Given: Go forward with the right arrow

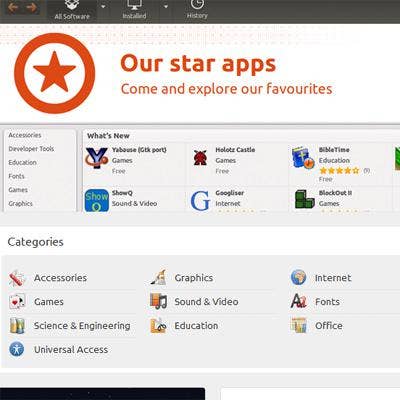Looking at the screenshot, I should click(x=31, y=7).
